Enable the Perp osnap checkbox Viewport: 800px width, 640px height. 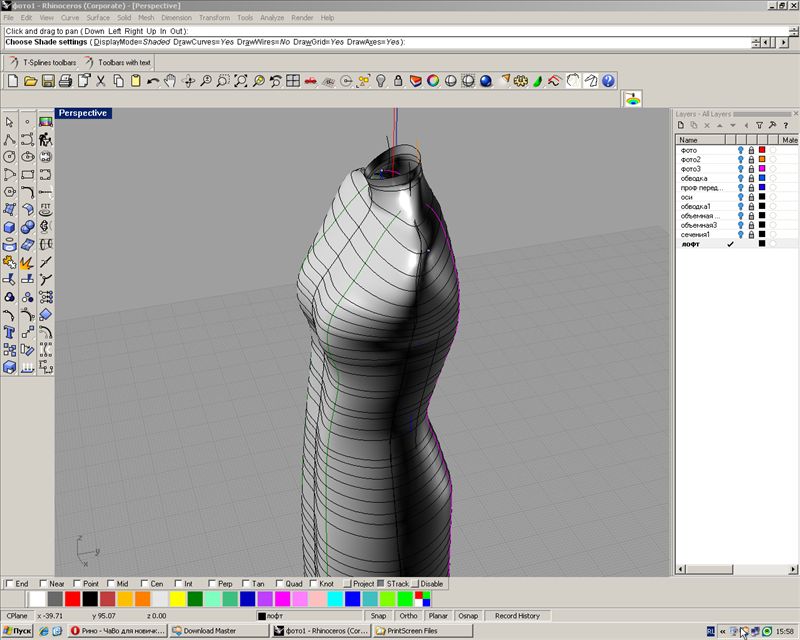coord(212,583)
